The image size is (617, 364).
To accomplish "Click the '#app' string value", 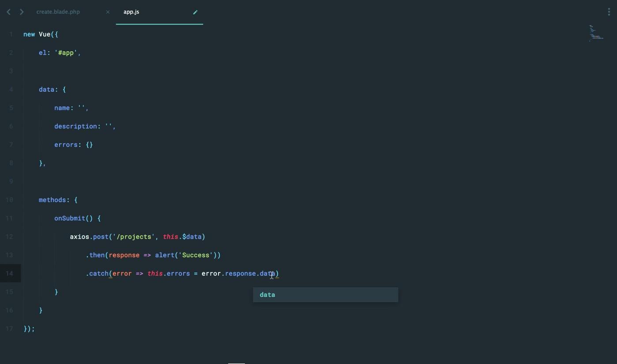I will point(66,53).
